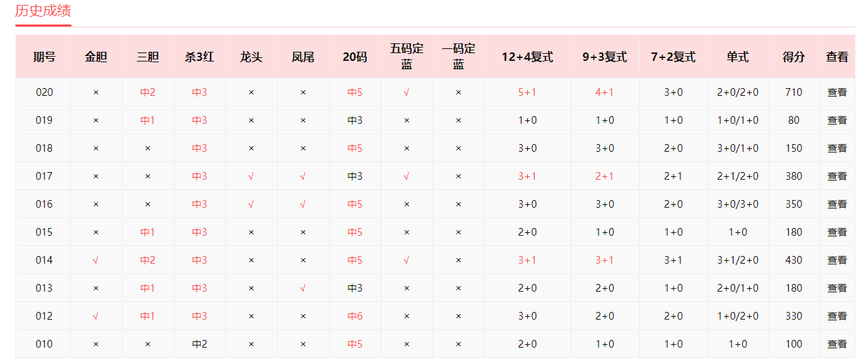Click the 杀3红 column header
This screenshot has height=363, width=868.
[x=199, y=57]
